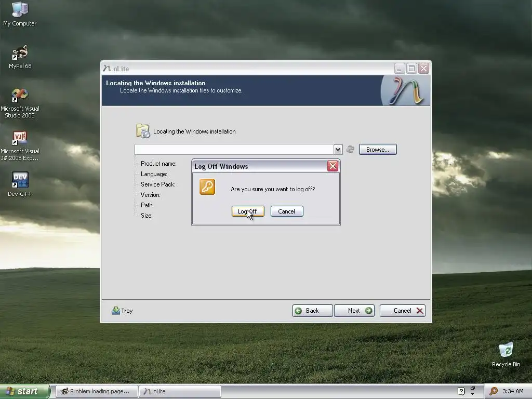This screenshot has width=532, height=399.
Task: Click the nLite title bar icon
Action: (107, 69)
